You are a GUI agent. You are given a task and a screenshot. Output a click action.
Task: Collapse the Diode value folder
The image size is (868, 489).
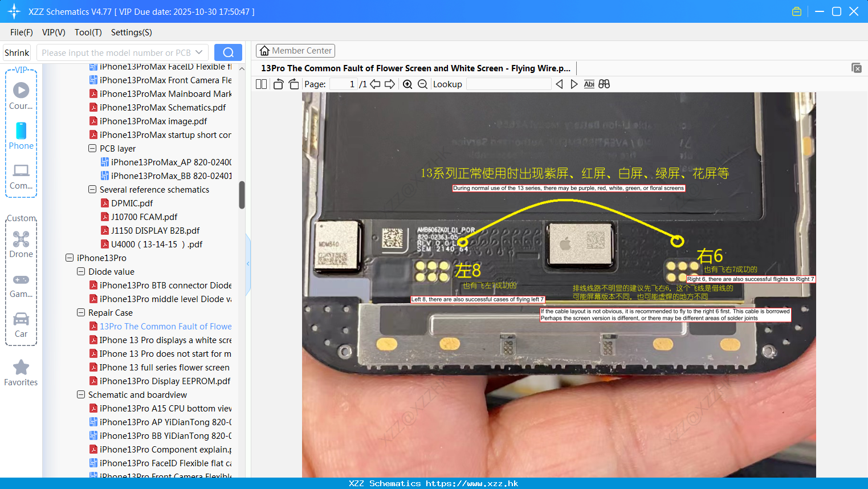[81, 271]
